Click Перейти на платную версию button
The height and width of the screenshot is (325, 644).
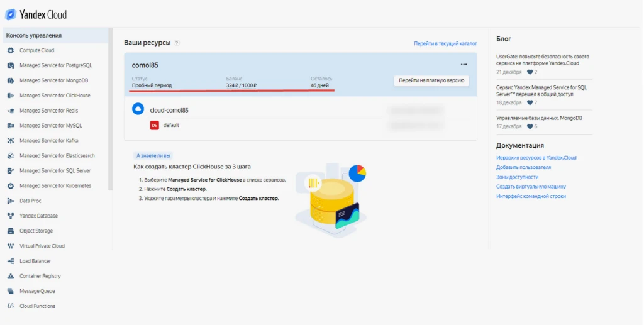click(431, 81)
